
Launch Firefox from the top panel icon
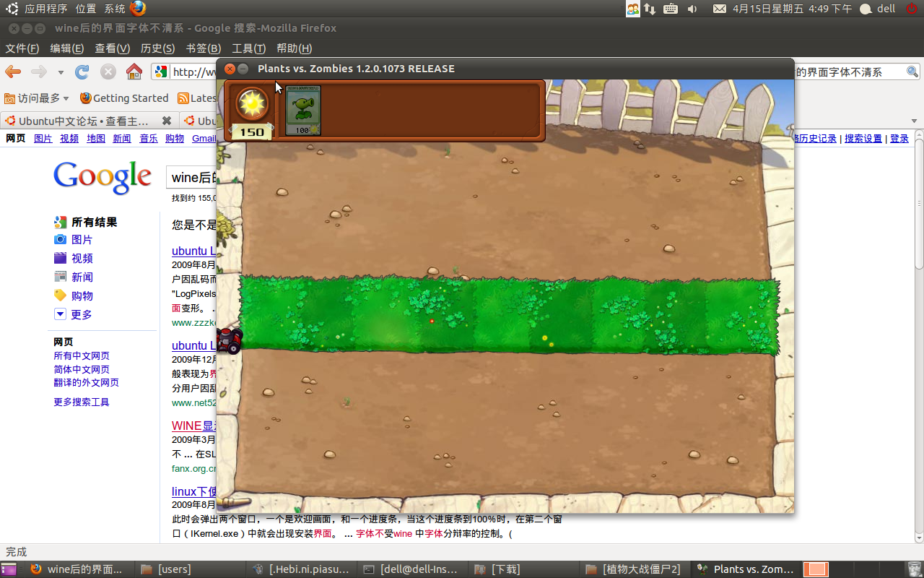point(138,9)
